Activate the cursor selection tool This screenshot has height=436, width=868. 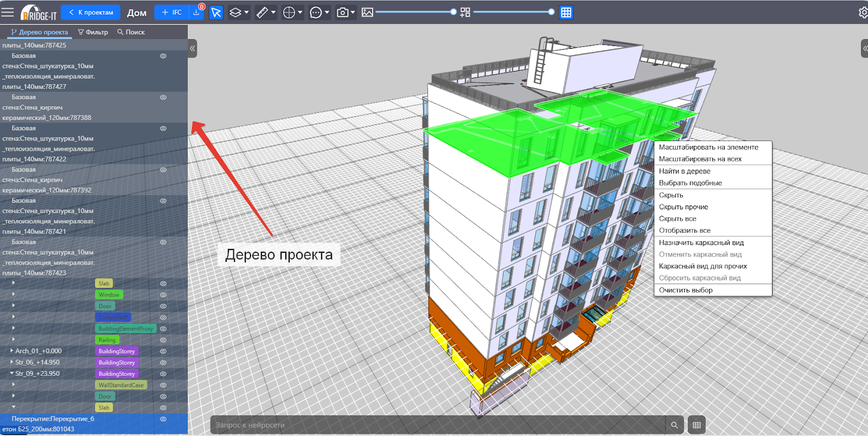point(216,12)
